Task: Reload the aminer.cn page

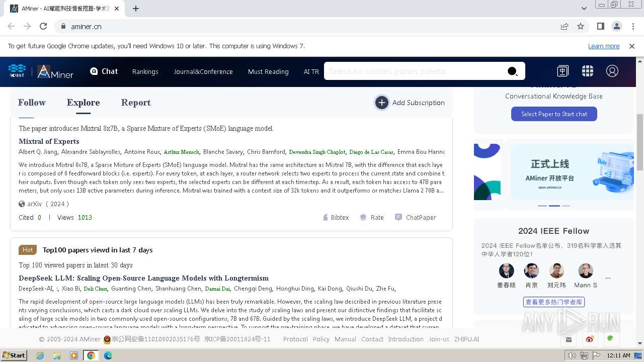Action: point(43,26)
